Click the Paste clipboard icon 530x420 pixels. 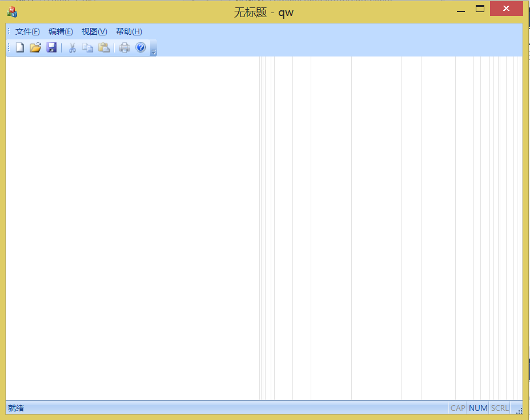(104, 47)
